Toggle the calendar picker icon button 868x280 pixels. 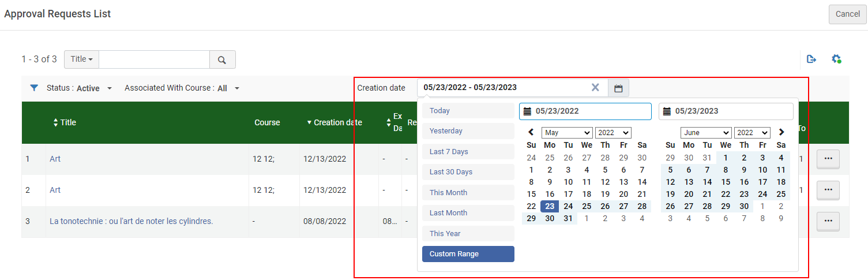[x=618, y=88]
